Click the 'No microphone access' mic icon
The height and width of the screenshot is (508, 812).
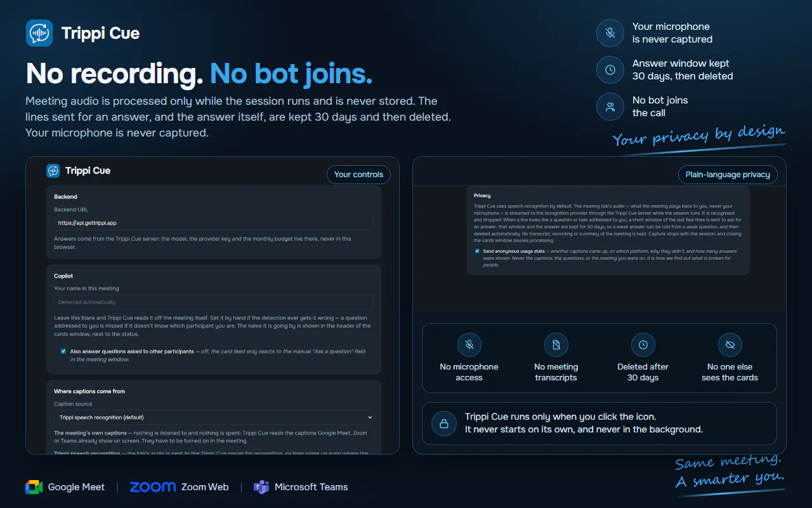[x=469, y=345]
